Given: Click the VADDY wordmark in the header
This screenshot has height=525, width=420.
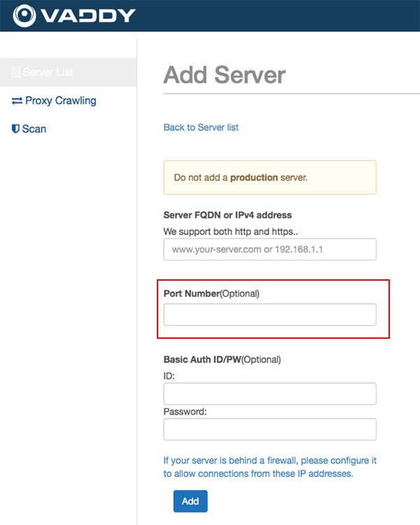Looking at the screenshot, I should click(x=88, y=15).
